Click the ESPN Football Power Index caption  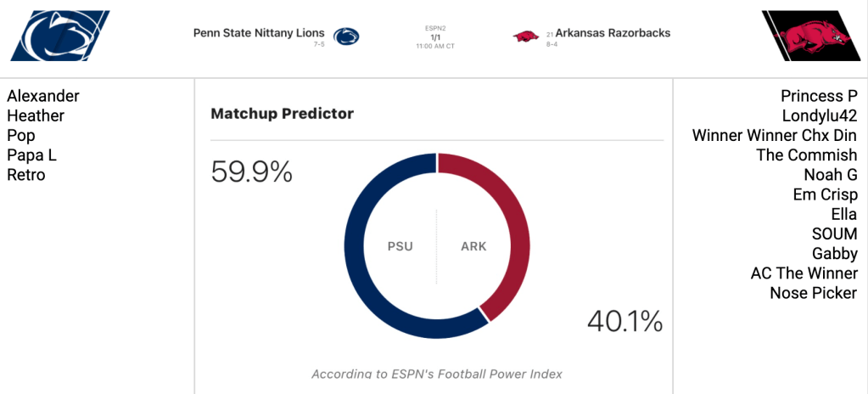pos(436,374)
